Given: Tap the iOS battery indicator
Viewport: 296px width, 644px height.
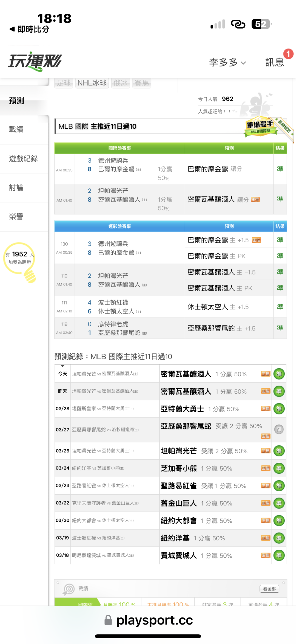Looking at the screenshot, I should click(262, 24).
